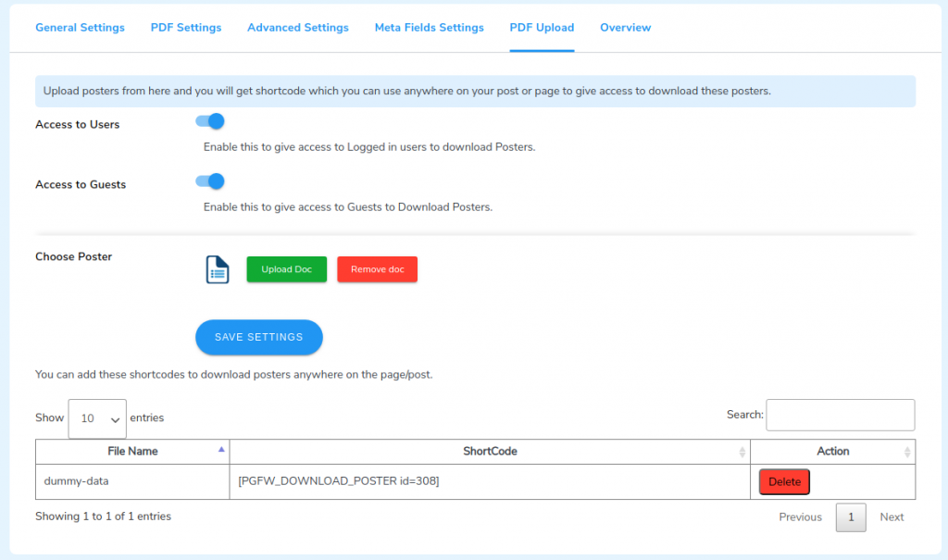Switch to the General Settings tab
The height and width of the screenshot is (560, 948).
click(80, 28)
